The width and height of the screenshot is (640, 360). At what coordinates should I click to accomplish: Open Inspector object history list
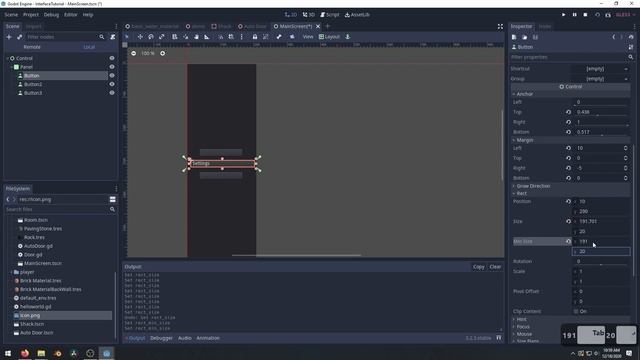point(631,37)
